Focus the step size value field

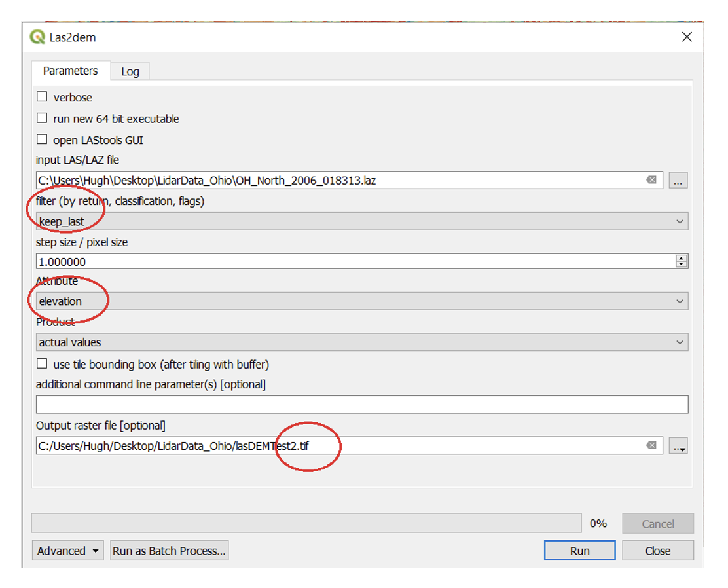[x=355, y=261]
